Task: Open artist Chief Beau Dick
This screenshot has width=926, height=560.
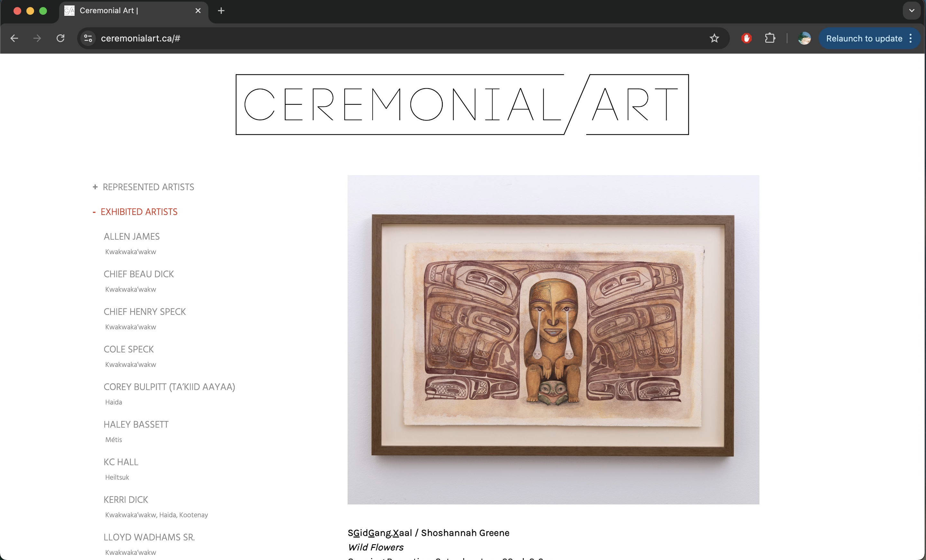Action: click(139, 274)
